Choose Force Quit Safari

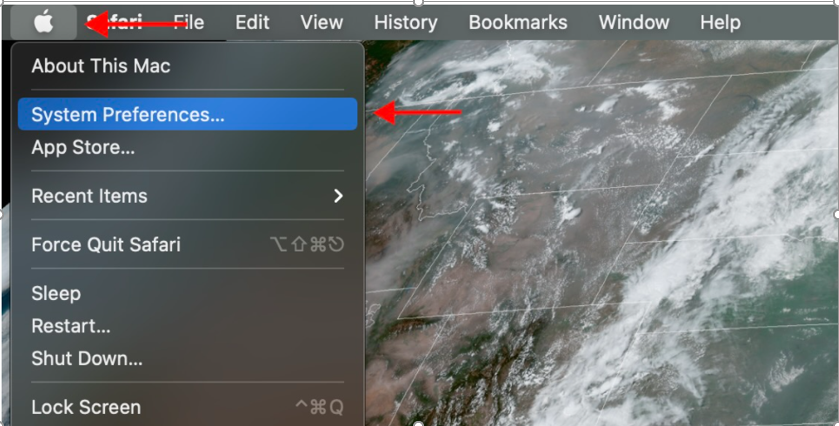pos(187,245)
